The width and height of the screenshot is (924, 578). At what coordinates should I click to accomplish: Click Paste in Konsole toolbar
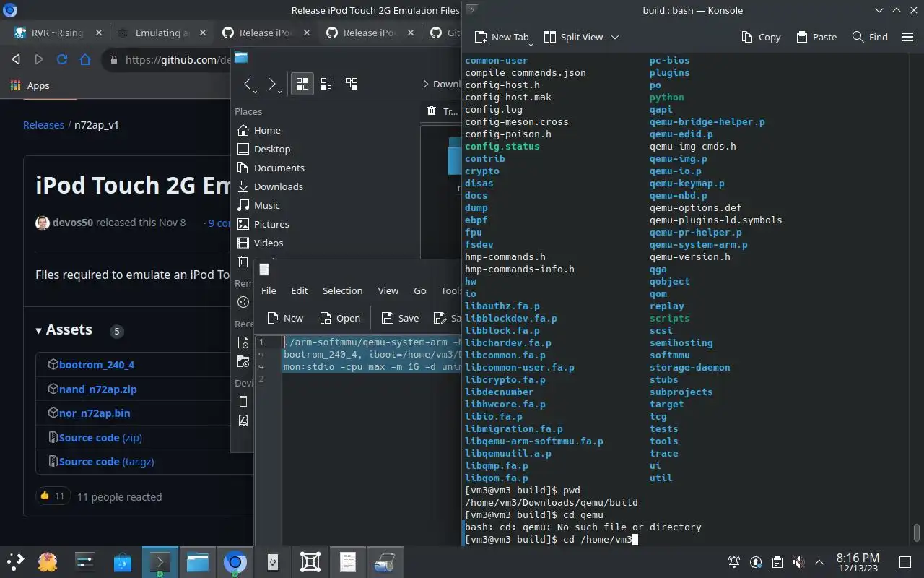[816, 37]
